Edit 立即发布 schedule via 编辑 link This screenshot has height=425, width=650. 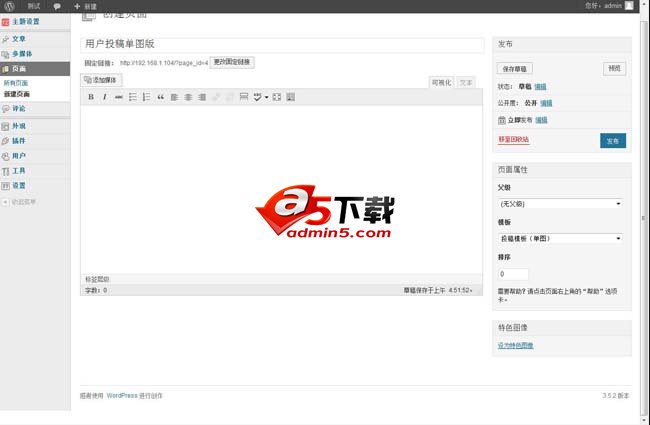pyautogui.click(x=541, y=120)
